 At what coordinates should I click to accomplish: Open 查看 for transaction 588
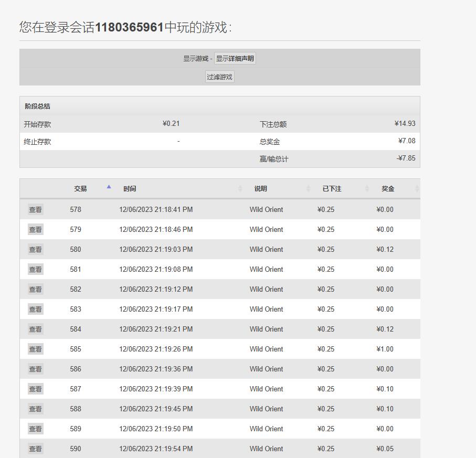(x=35, y=409)
